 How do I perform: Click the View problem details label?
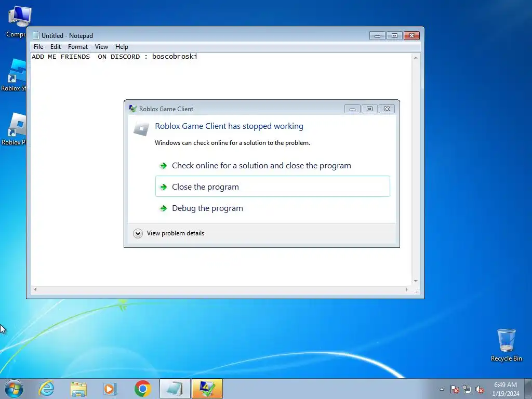click(176, 233)
